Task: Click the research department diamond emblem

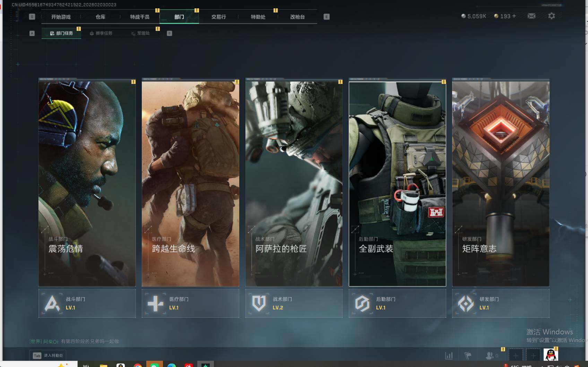Action: click(466, 304)
